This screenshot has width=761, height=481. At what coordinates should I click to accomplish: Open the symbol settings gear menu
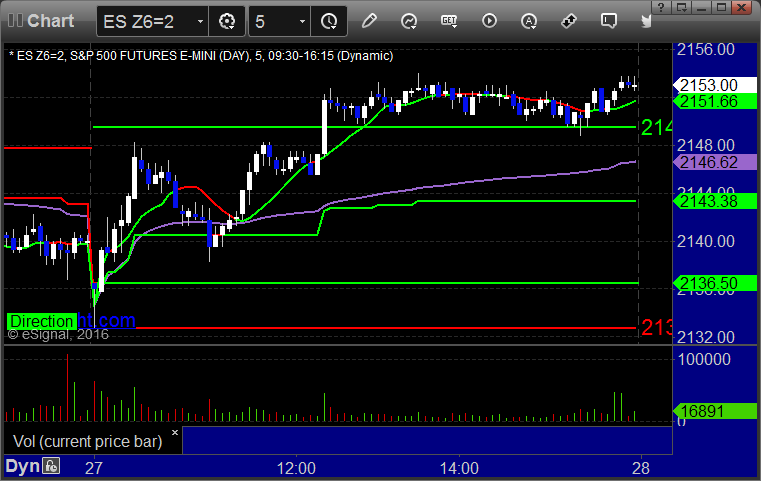227,21
